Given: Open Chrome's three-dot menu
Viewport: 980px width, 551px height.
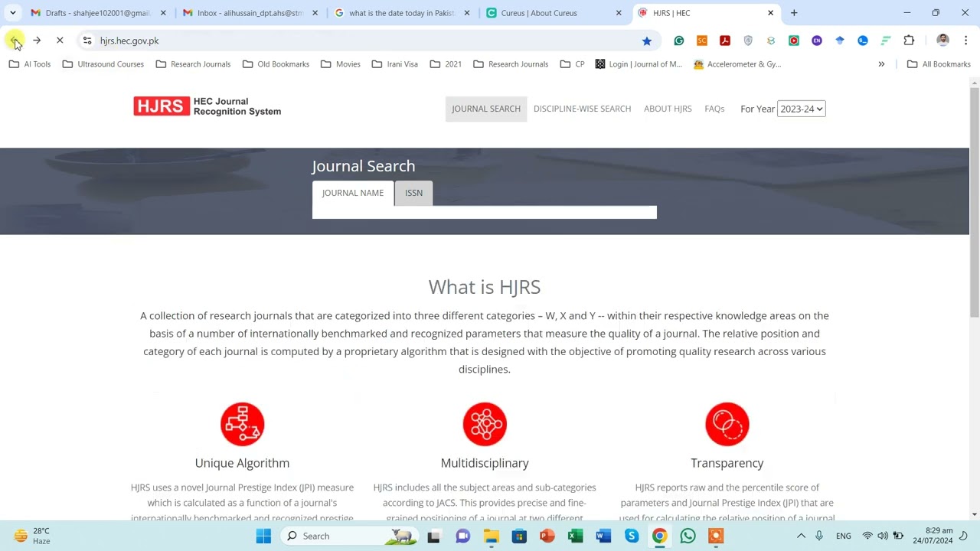Looking at the screenshot, I should click(965, 41).
